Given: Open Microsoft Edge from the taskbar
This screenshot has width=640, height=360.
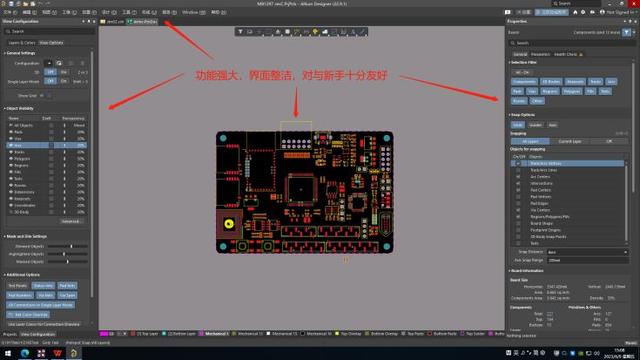Looking at the screenshot, I should 25,353.
